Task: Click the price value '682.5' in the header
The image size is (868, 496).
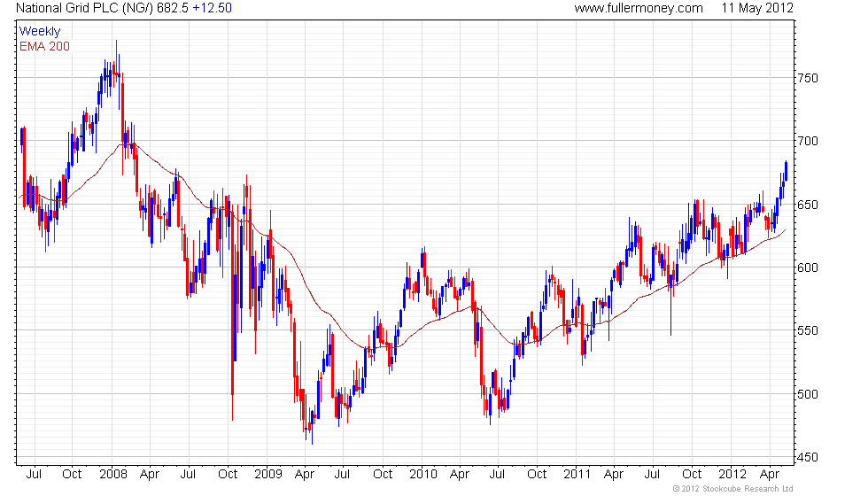Action: [172, 8]
